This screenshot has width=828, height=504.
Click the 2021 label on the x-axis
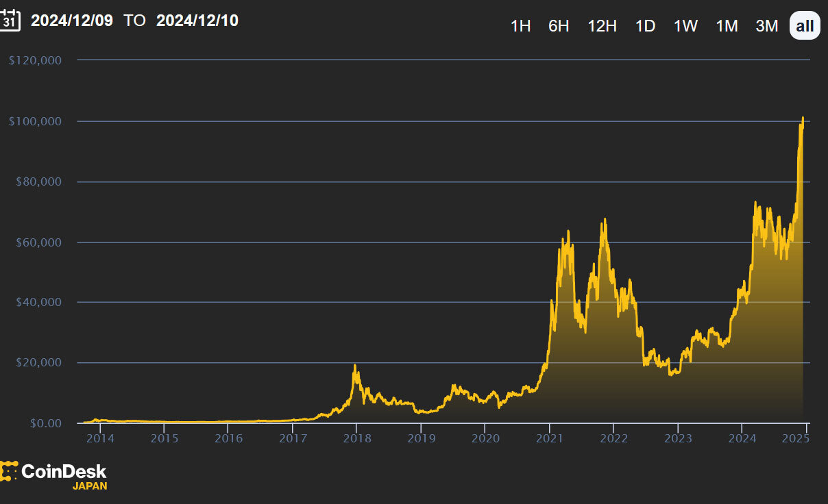[x=550, y=438]
